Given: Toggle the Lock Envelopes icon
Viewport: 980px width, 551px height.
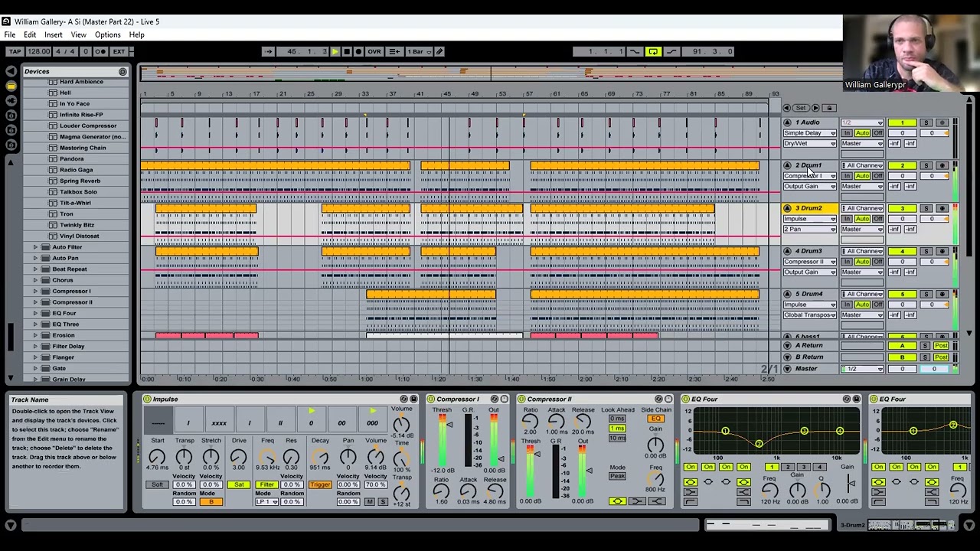Looking at the screenshot, I should (x=829, y=108).
